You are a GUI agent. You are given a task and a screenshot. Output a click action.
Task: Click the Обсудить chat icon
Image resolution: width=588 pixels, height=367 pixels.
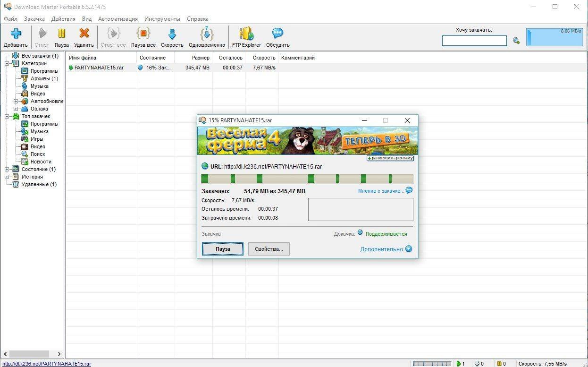click(277, 34)
